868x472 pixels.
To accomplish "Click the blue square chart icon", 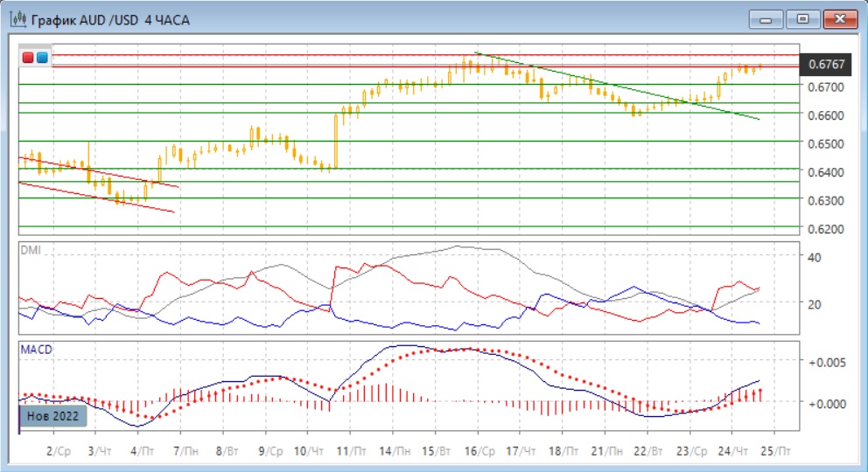I will click(x=41, y=58).
